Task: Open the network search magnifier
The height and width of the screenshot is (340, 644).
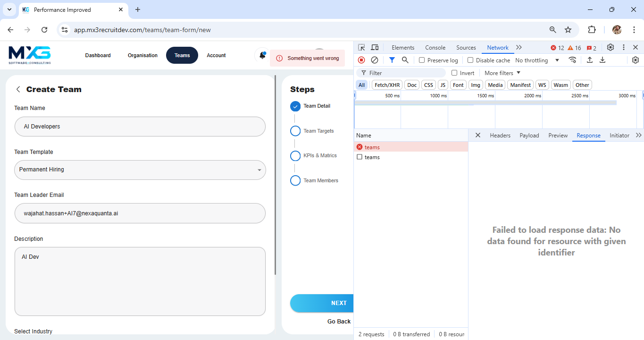Action: [405, 60]
